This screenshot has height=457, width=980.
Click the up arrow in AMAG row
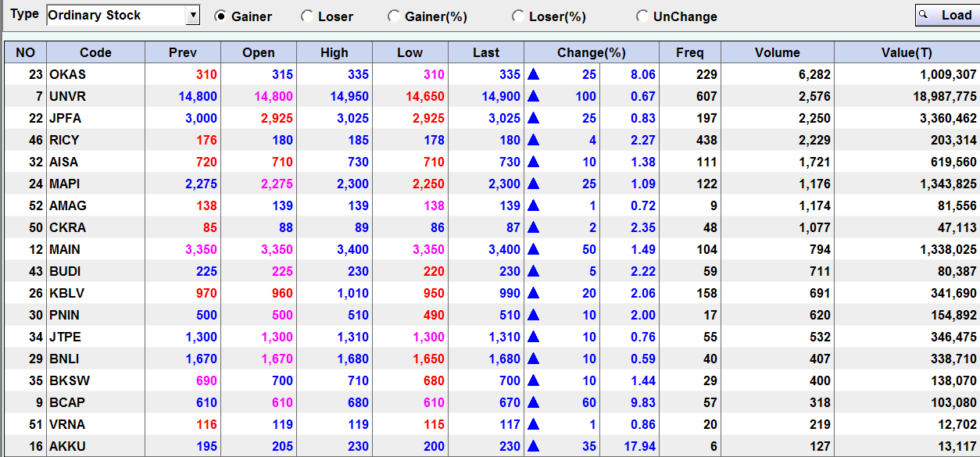534,205
